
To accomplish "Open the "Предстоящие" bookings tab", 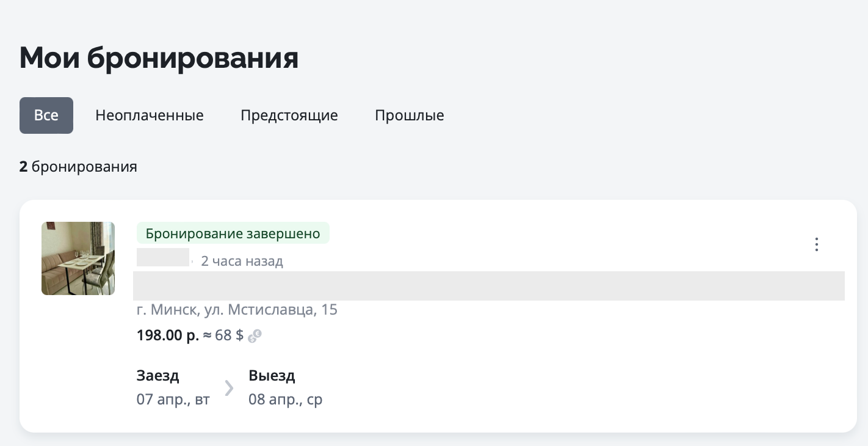I will click(x=289, y=115).
